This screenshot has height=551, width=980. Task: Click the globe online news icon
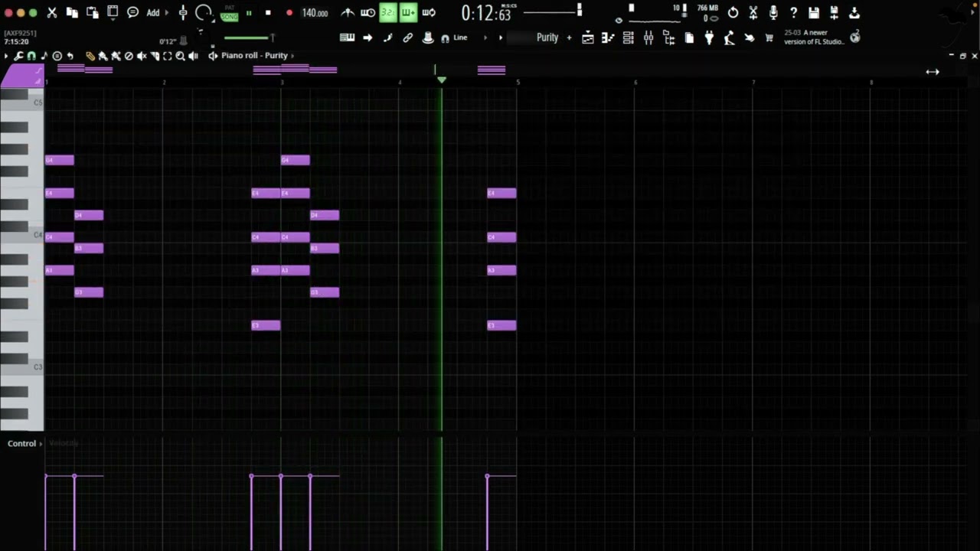coord(854,37)
